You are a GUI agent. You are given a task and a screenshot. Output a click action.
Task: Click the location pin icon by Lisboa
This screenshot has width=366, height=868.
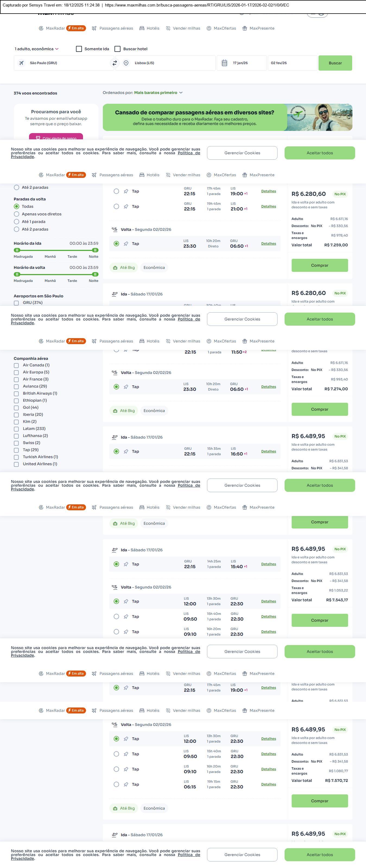126,63
